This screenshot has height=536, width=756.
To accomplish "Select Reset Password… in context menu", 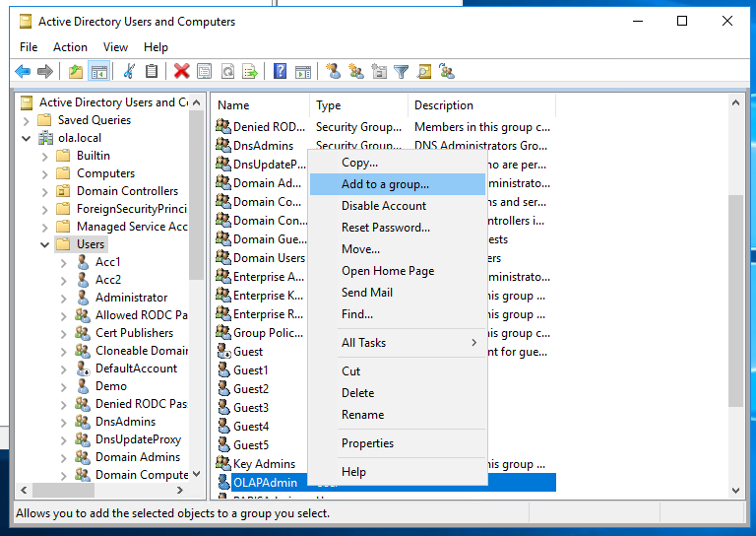I will pyautogui.click(x=397, y=228).
